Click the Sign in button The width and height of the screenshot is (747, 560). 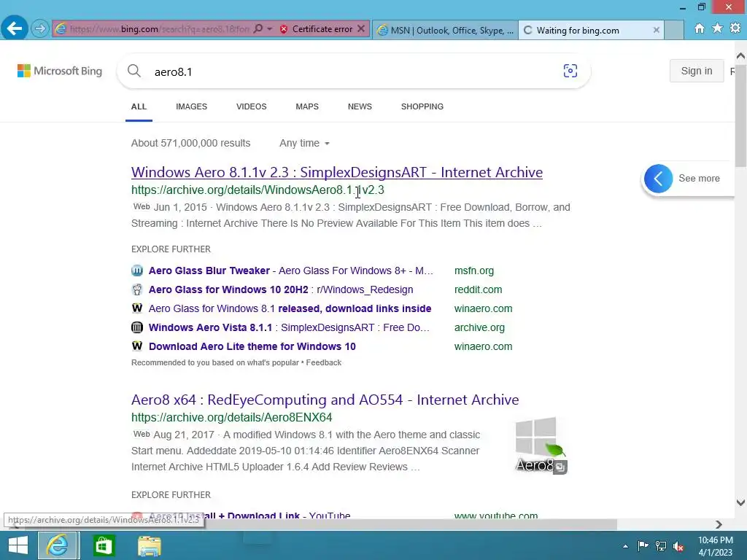click(x=697, y=71)
